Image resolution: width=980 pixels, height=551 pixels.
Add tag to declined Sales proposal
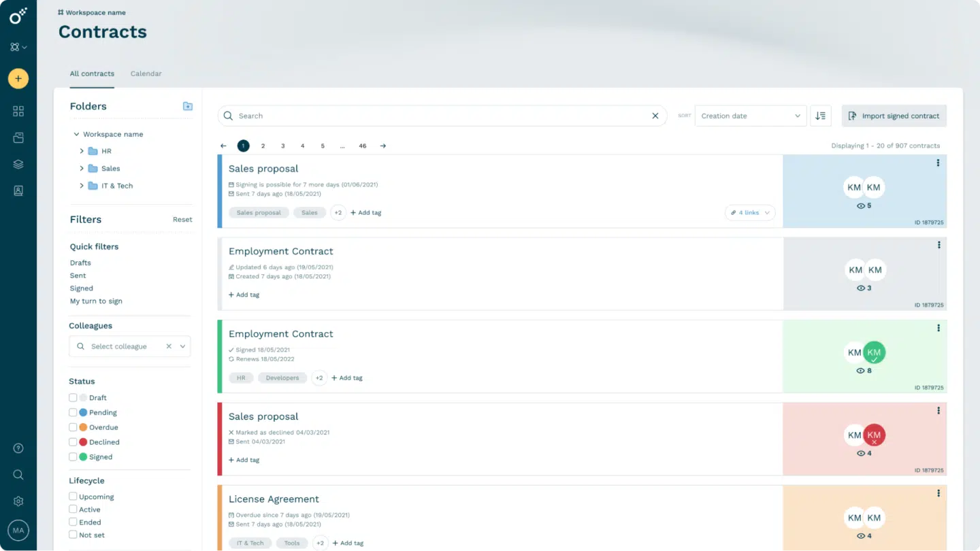click(x=244, y=460)
